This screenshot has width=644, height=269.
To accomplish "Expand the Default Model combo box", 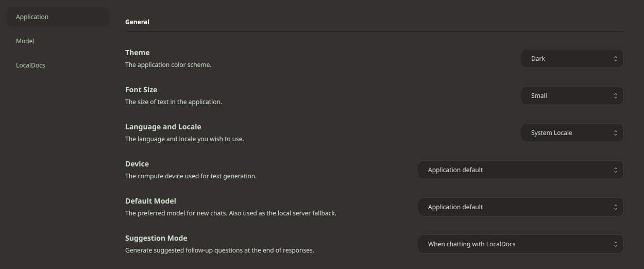I will point(521,207).
